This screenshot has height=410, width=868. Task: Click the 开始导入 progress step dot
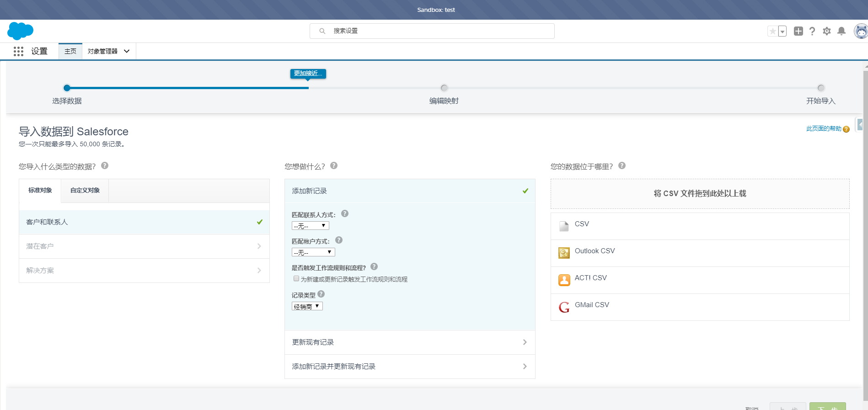coord(821,88)
